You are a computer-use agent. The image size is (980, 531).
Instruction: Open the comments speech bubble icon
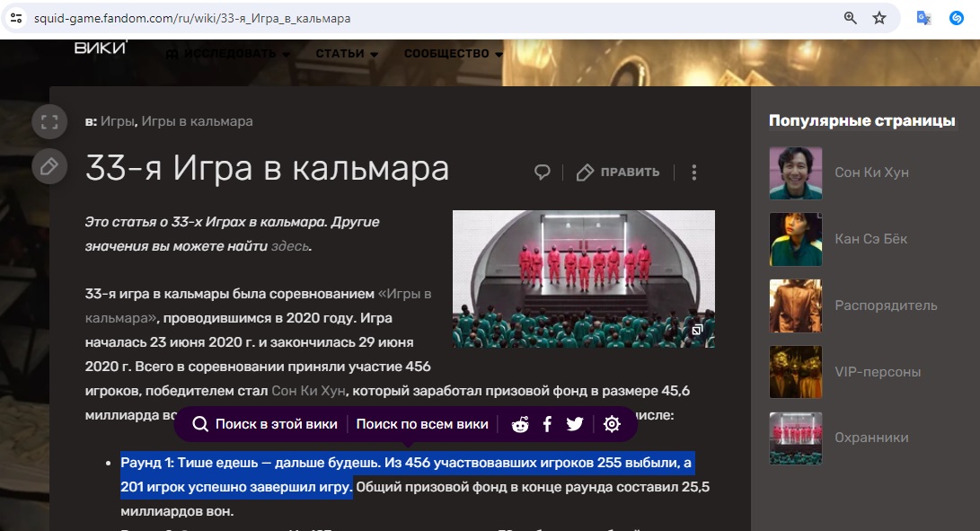point(542,172)
